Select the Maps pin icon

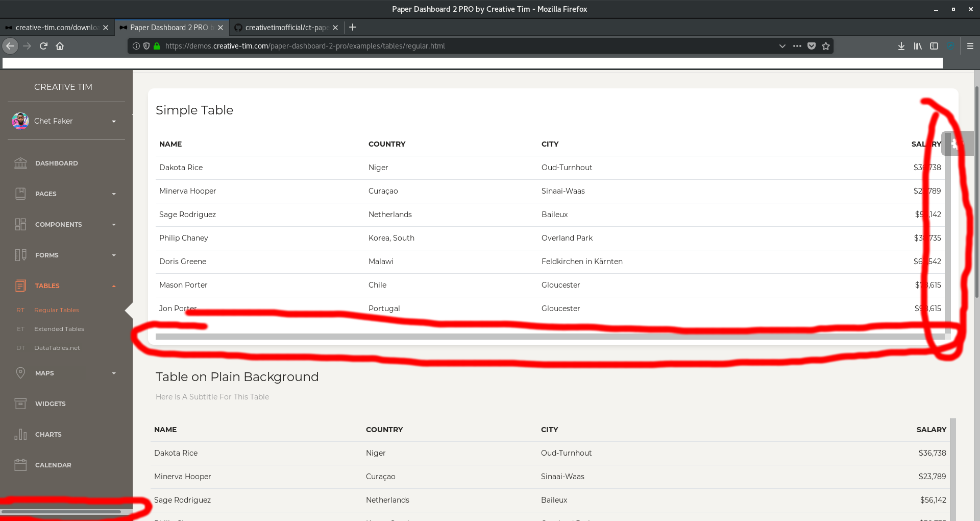tap(20, 373)
